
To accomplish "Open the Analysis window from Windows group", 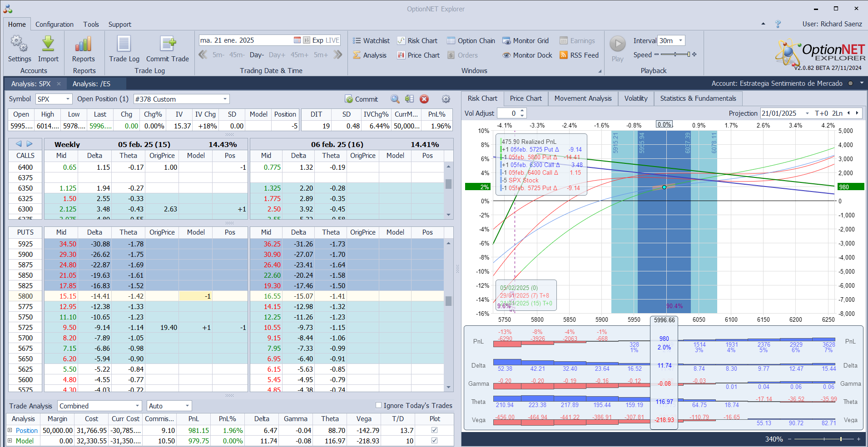I will click(370, 55).
